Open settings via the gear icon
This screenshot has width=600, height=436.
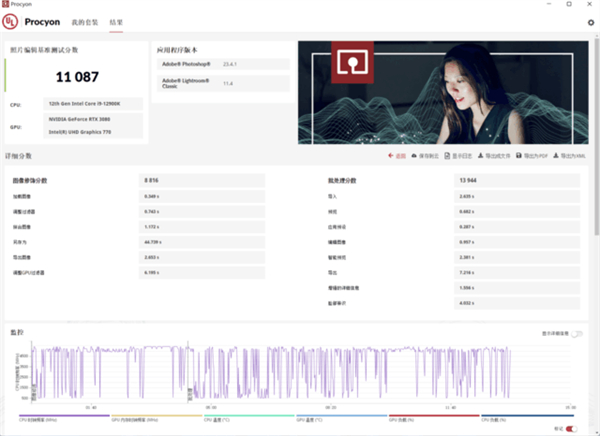click(x=590, y=22)
